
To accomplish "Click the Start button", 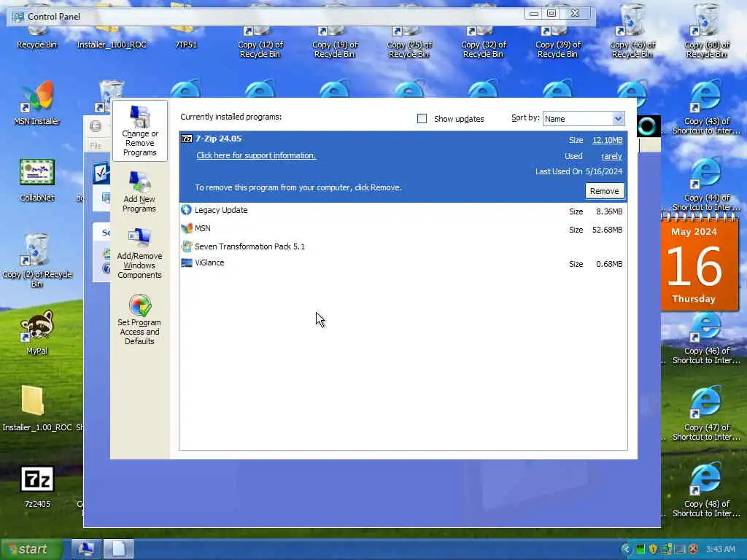I will tap(32, 549).
